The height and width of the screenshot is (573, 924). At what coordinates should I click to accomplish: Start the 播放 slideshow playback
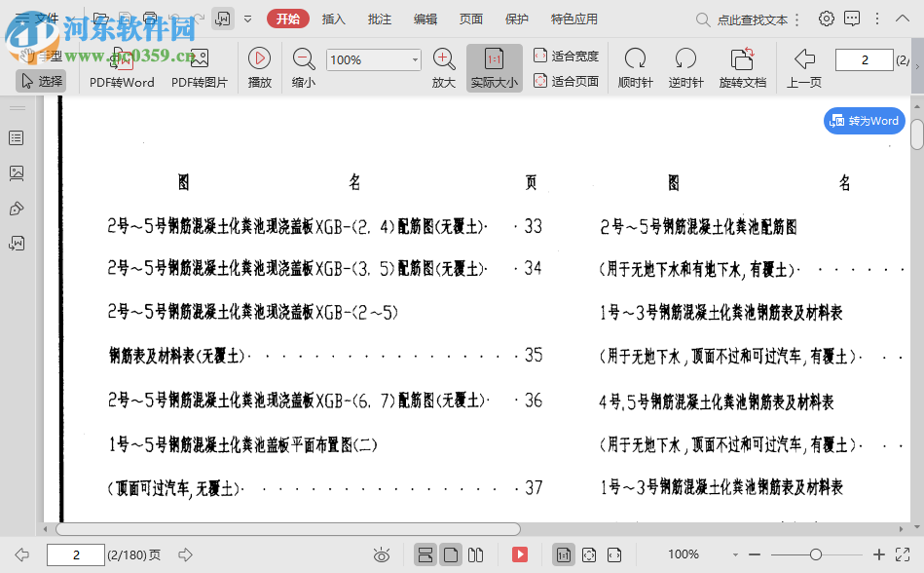pos(259,66)
